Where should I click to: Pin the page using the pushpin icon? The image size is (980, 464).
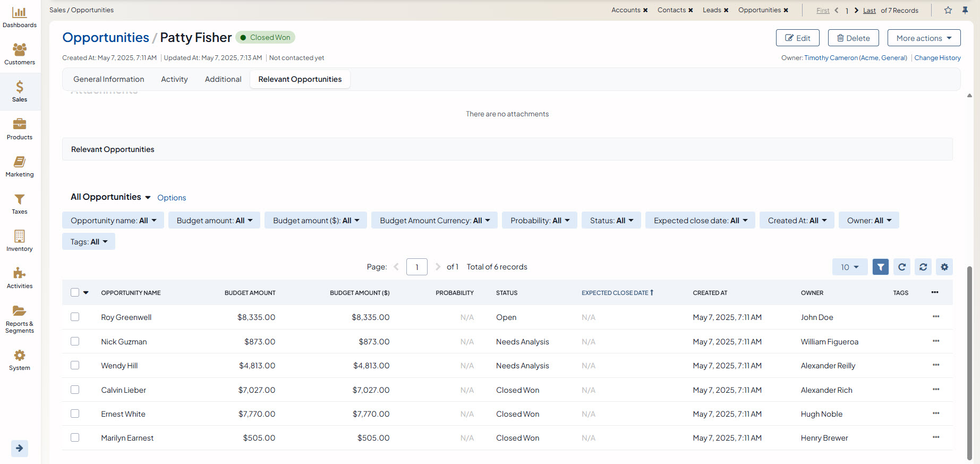pyautogui.click(x=965, y=10)
